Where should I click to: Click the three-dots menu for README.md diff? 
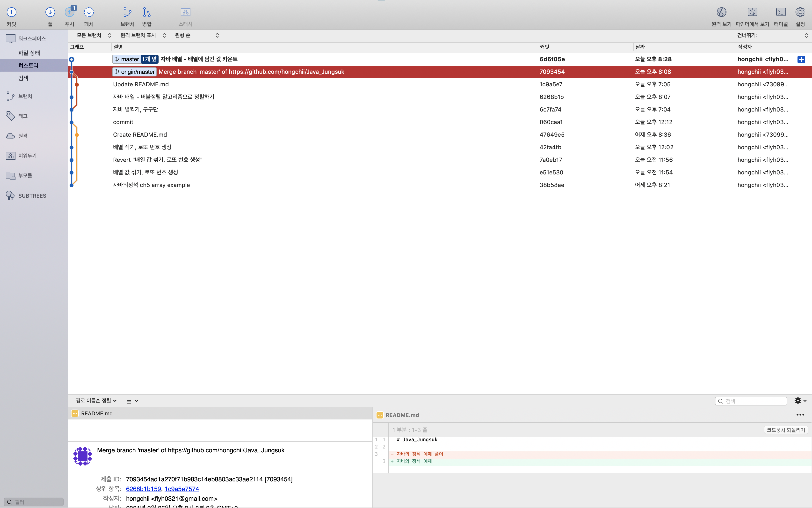[x=800, y=415]
